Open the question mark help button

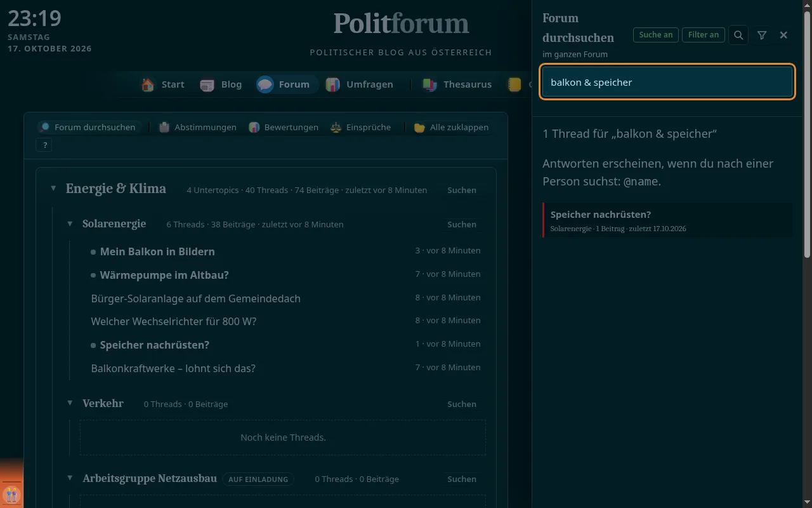tap(45, 145)
